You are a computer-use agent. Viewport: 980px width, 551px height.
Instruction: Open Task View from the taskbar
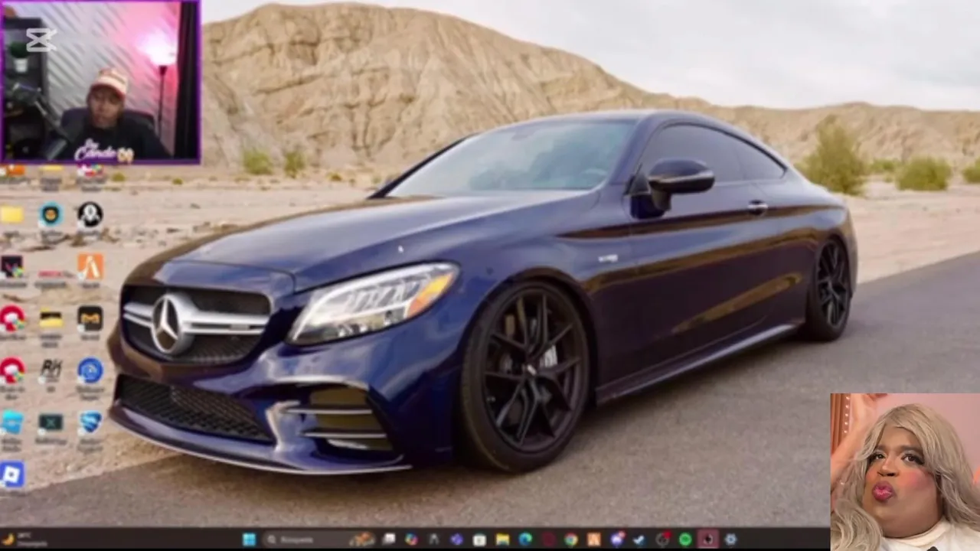pyautogui.click(x=388, y=540)
